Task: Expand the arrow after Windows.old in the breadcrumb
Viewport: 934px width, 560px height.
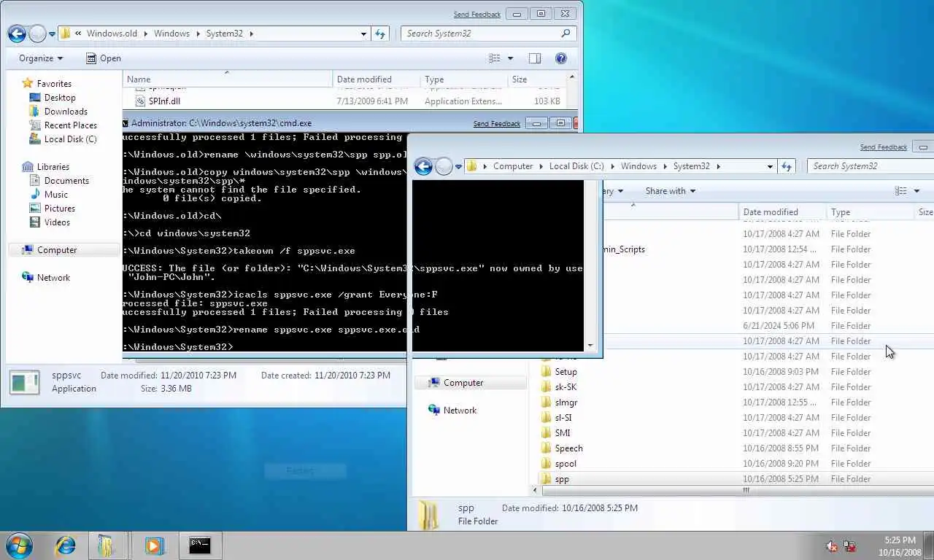Action: 144,34
